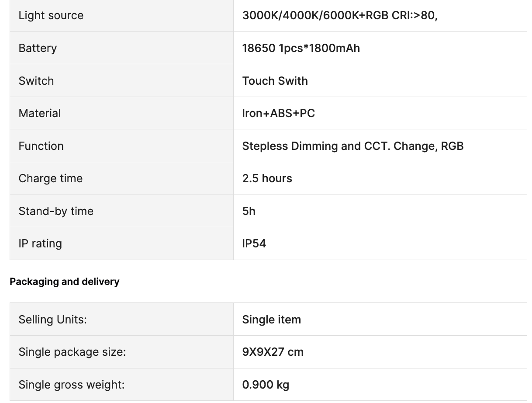Click the Charge time label

51,178
